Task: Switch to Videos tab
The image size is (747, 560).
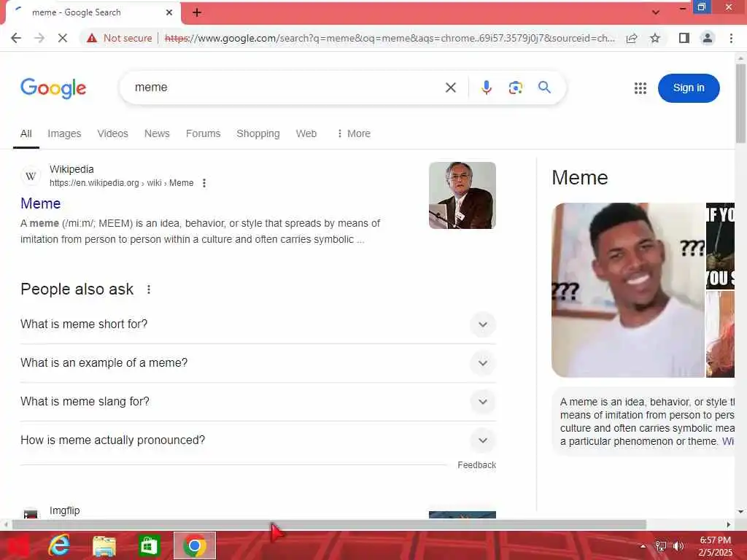Action: (113, 134)
